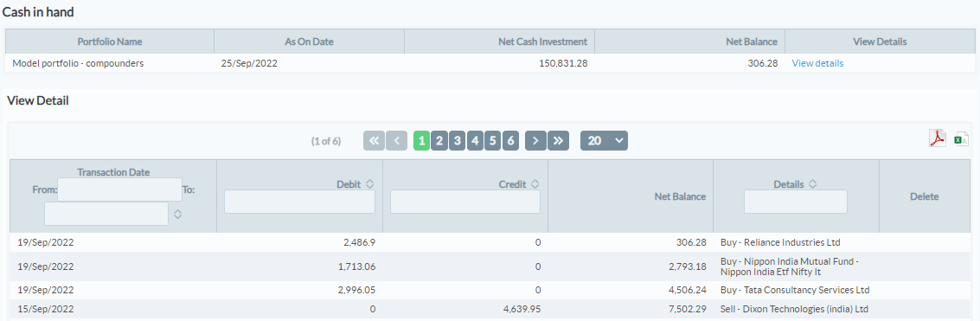Select the net balance 2,793.18
Image resolution: width=980 pixels, height=321 pixels.
(x=689, y=266)
